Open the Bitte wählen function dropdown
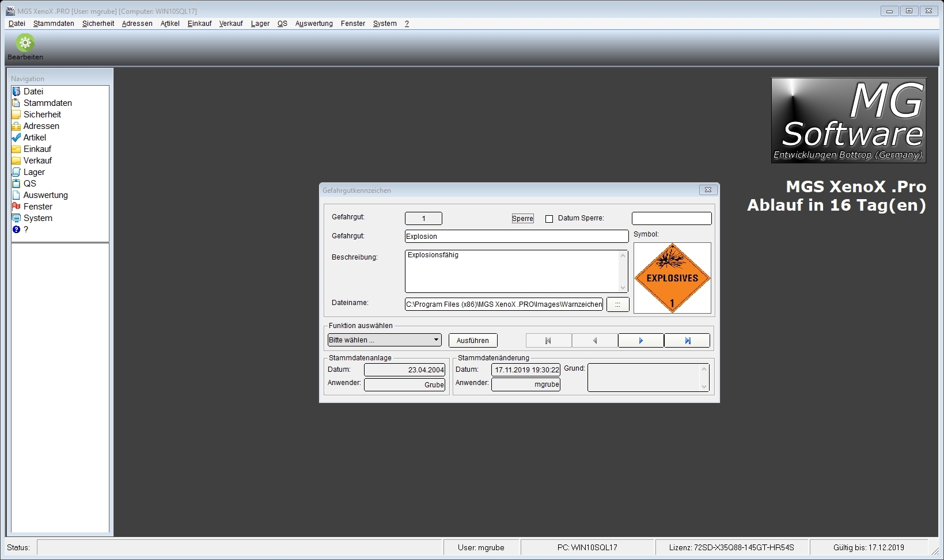This screenshot has width=944, height=560. click(385, 340)
